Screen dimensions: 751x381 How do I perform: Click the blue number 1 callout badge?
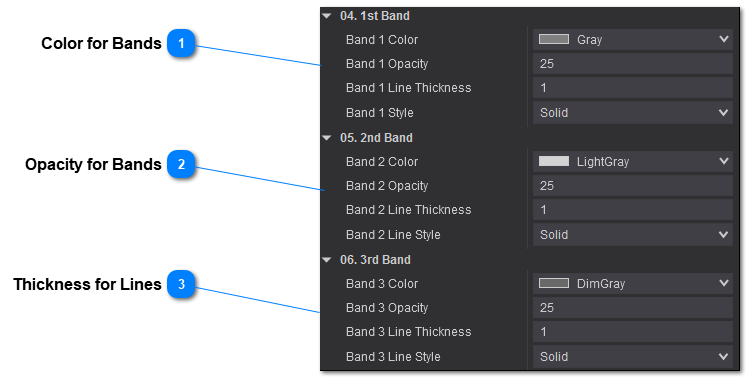tap(181, 43)
